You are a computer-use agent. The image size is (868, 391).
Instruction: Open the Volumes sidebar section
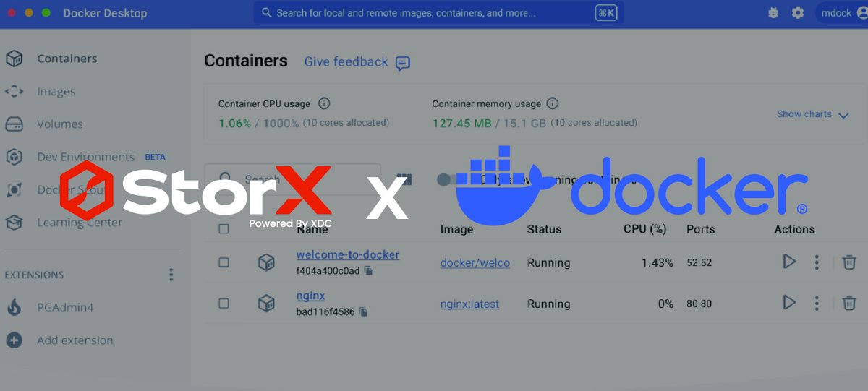click(59, 124)
